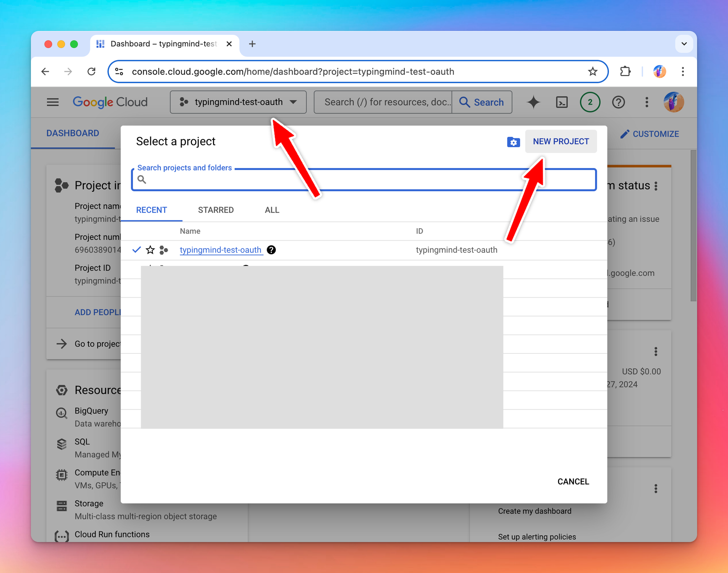Click the BigQuery resource icon
The width and height of the screenshot is (728, 573).
(x=61, y=413)
